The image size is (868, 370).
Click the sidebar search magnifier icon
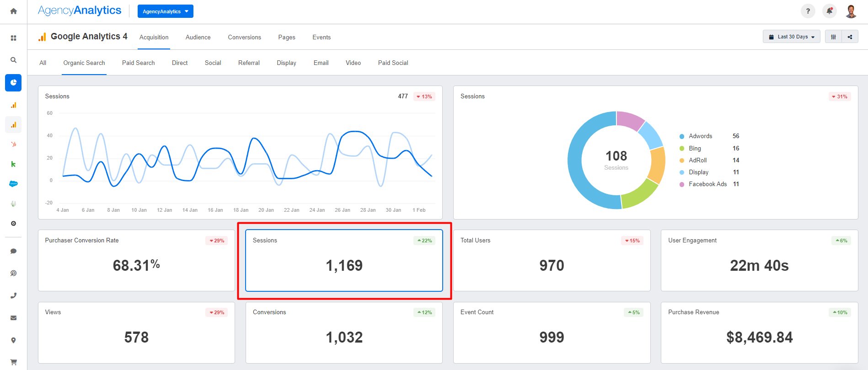[13, 60]
